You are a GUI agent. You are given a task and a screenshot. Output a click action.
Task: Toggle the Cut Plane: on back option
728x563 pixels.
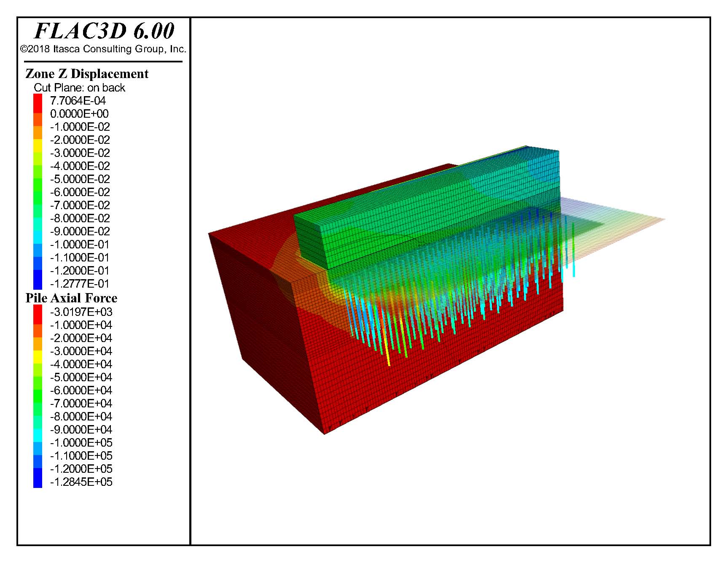[x=79, y=87]
